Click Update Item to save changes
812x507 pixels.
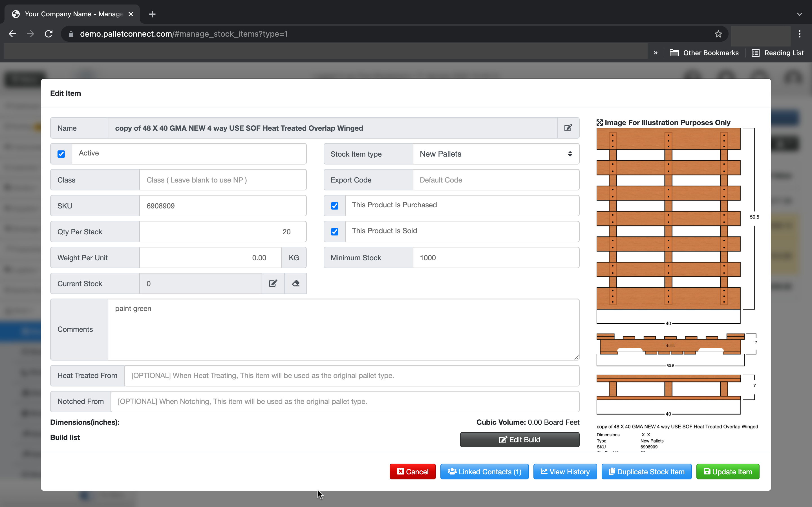[x=727, y=471]
